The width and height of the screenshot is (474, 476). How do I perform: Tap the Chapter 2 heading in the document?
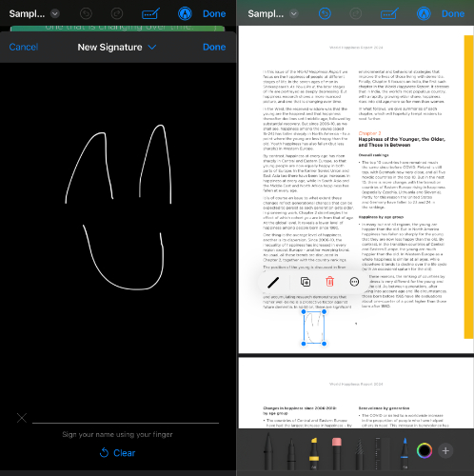pos(369,133)
